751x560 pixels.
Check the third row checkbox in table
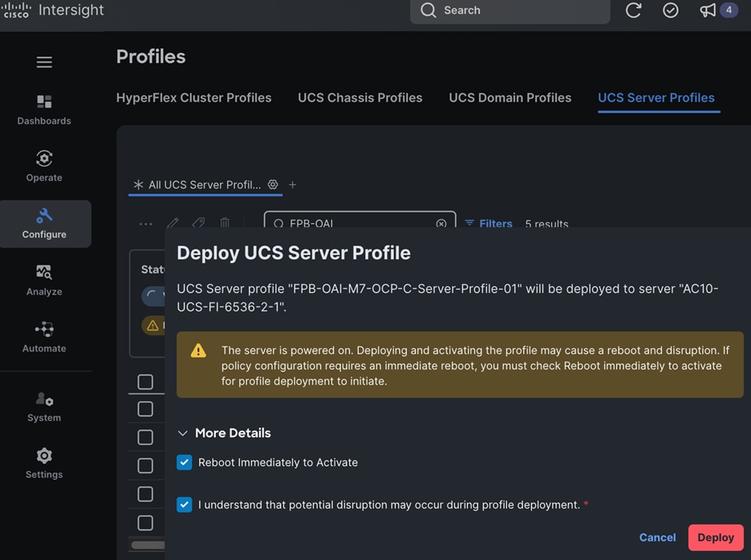(x=145, y=465)
